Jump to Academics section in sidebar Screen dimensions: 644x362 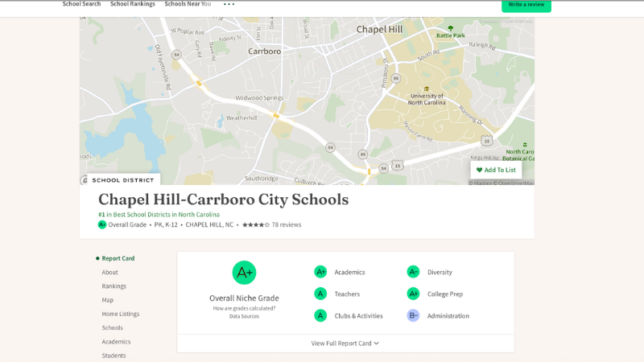coord(116,341)
